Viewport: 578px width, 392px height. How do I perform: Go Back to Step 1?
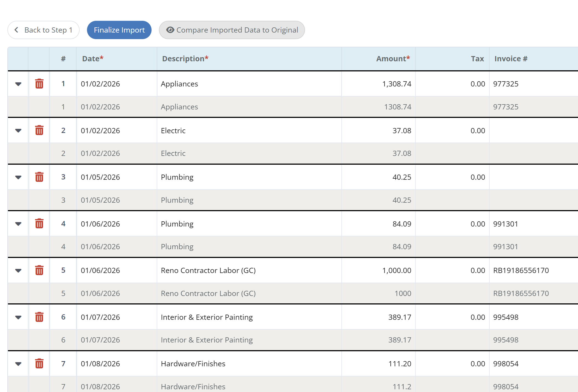(43, 30)
